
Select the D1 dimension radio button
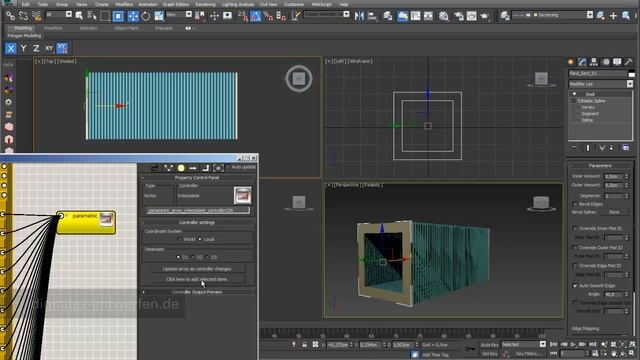click(x=178, y=257)
